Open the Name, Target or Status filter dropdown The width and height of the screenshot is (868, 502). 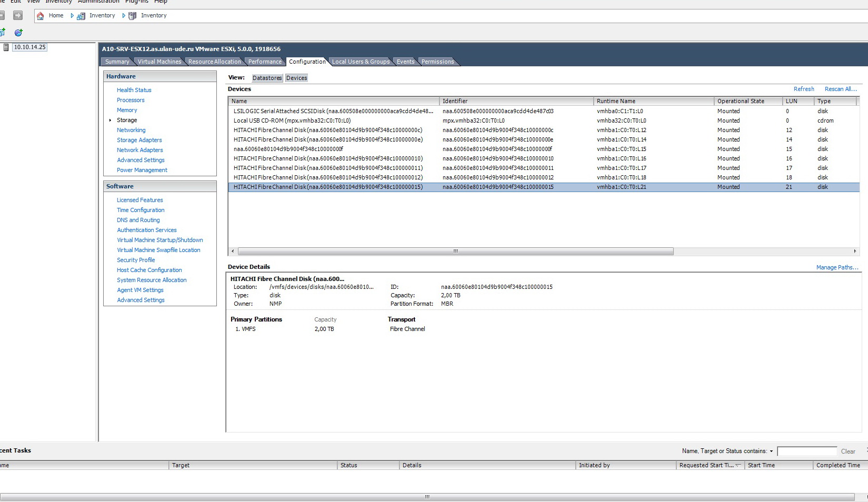[x=771, y=451]
